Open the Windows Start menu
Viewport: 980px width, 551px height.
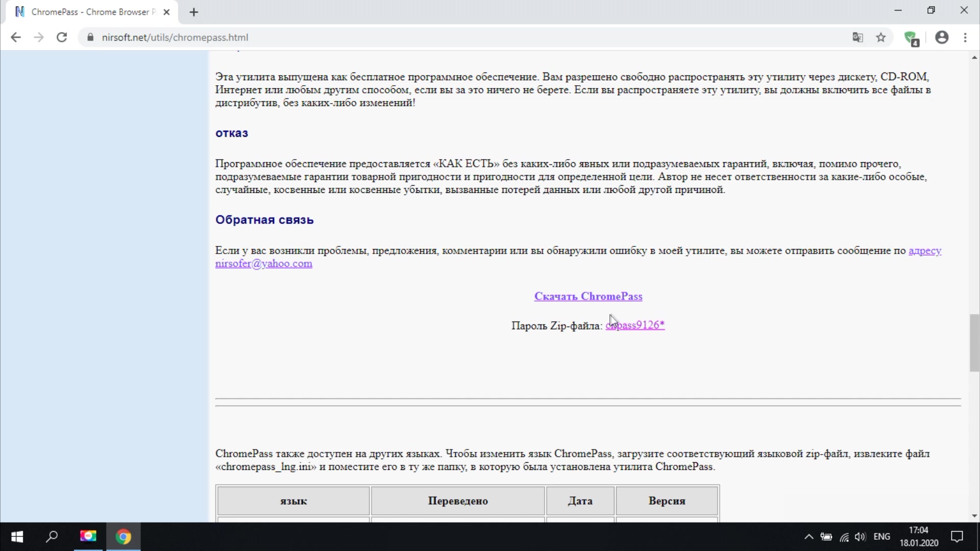(x=16, y=537)
